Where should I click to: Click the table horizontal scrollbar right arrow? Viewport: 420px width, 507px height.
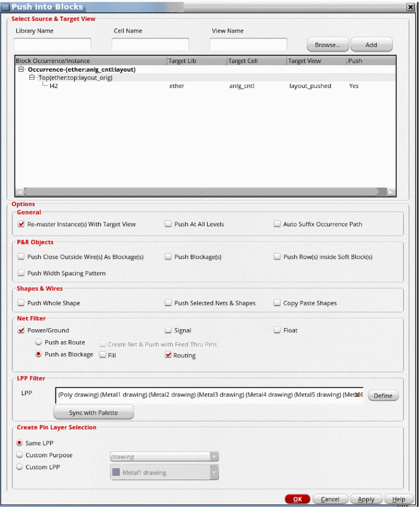tap(391, 192)
